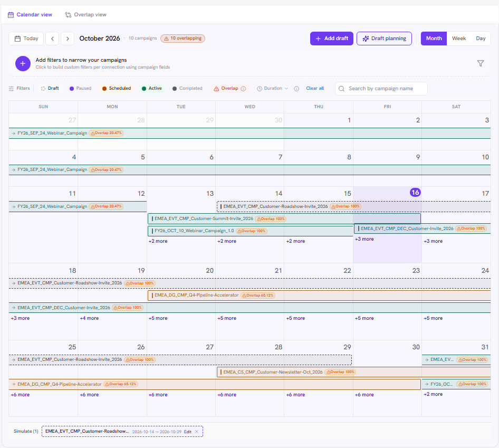Select today's date 16

tap(415, 192)
